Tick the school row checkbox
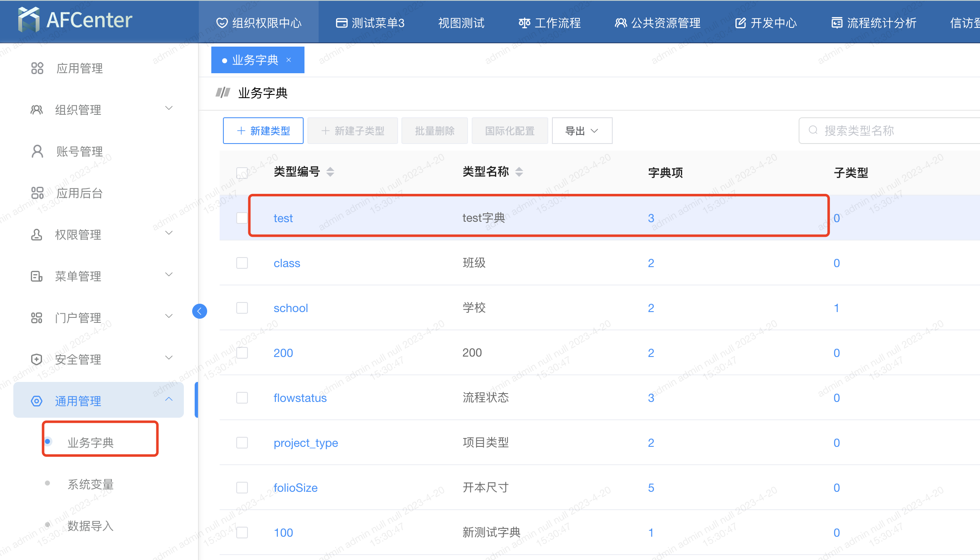 point(242,308)
